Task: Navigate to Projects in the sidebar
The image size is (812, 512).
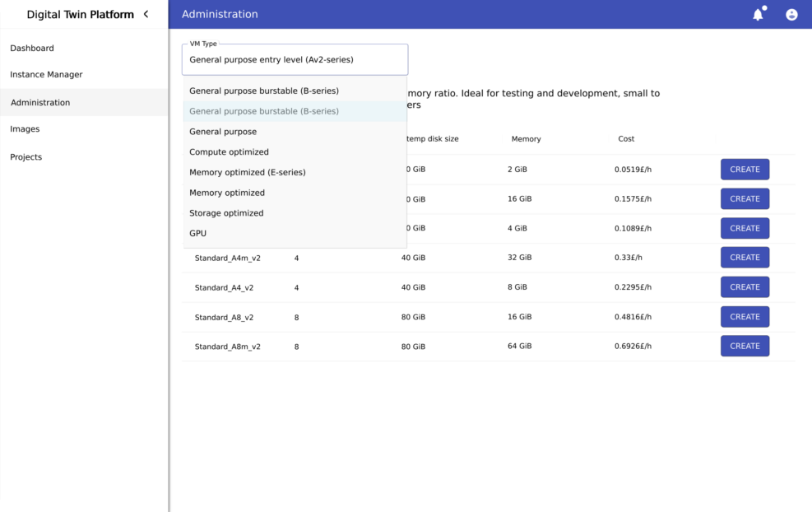Action: 26,157
